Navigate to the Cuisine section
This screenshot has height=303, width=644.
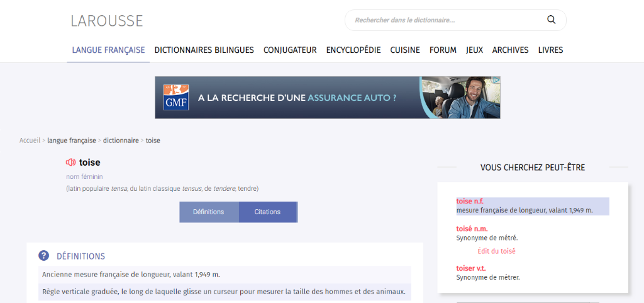[x=405, y=50]
